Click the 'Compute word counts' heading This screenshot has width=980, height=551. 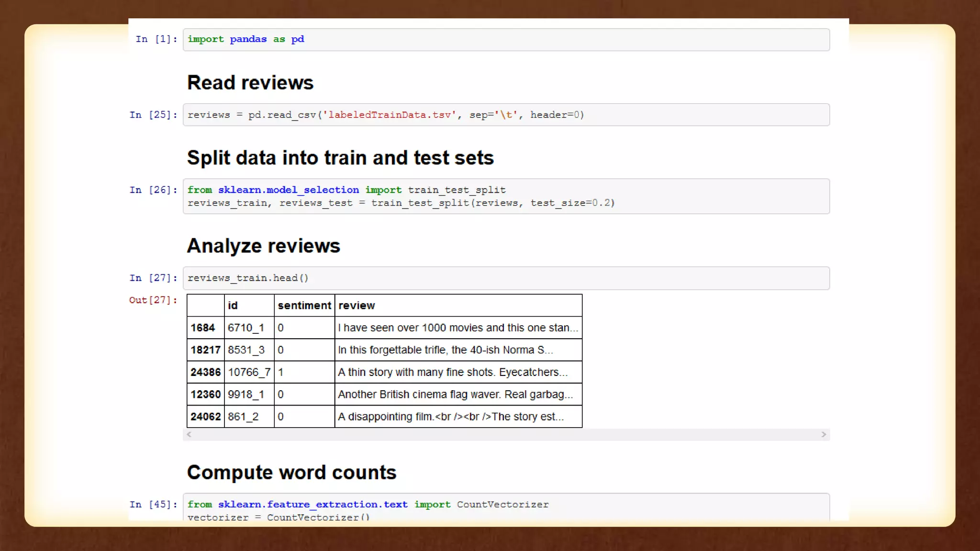pos(291,473)
